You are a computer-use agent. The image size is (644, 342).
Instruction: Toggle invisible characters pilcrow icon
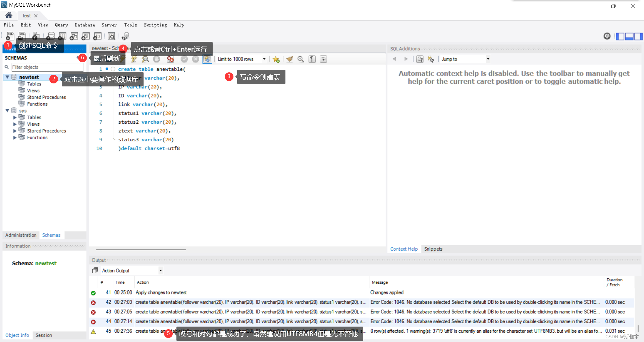pyautogui.click(x=312, y=59)
